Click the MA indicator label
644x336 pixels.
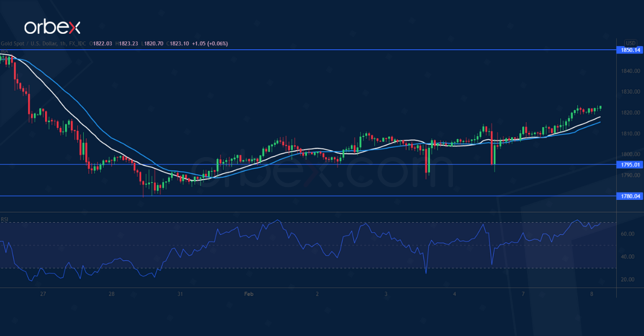4,51
